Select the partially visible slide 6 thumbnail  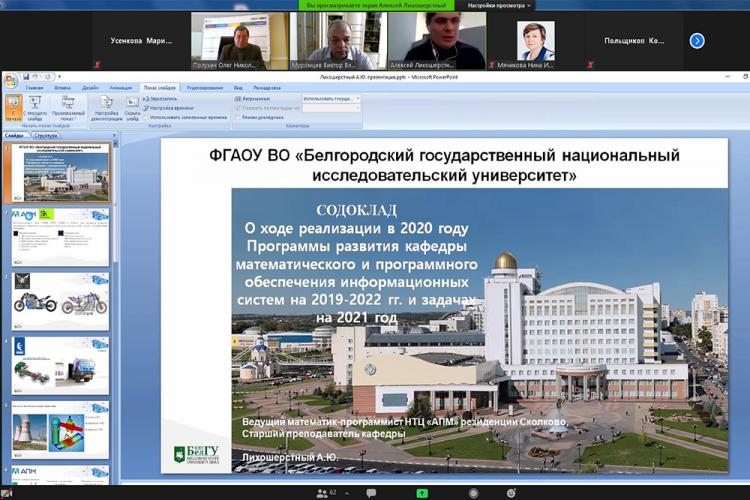[60, 475]
